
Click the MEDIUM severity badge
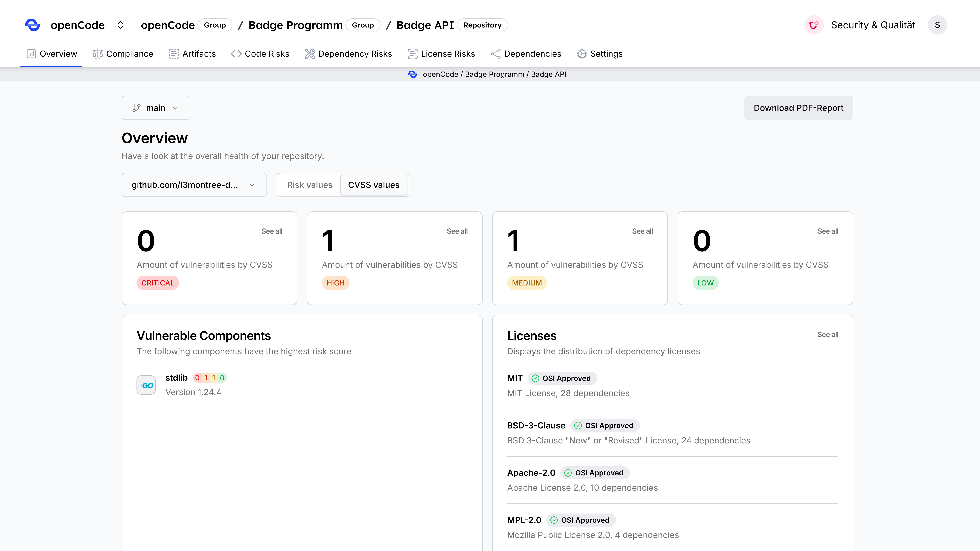[x=527, y=283]
